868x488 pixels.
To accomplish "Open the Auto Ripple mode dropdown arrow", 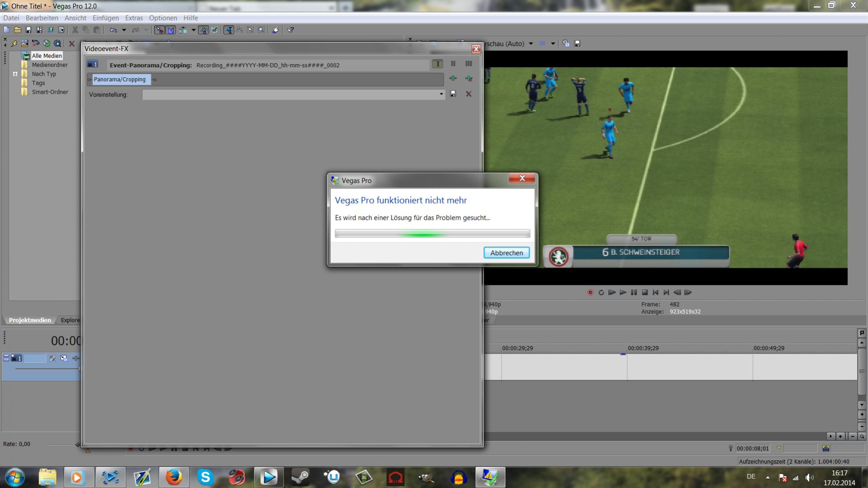I will [x=193, y=30].
